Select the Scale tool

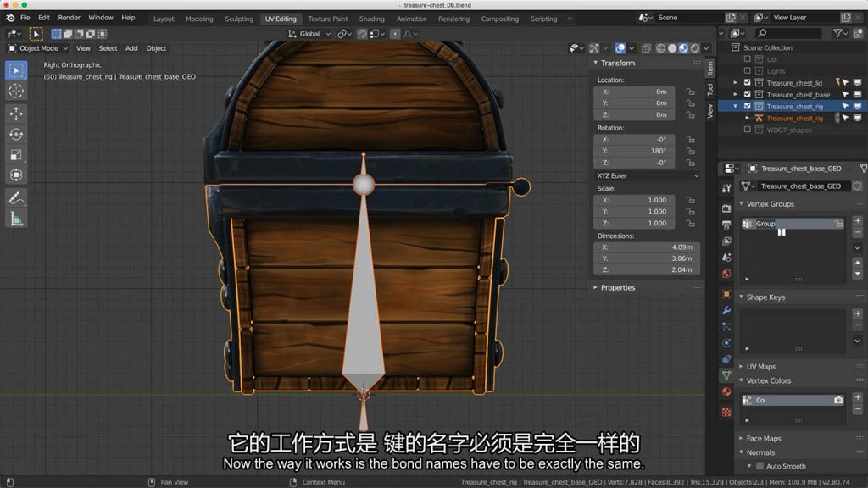click(x=16, y=155)
